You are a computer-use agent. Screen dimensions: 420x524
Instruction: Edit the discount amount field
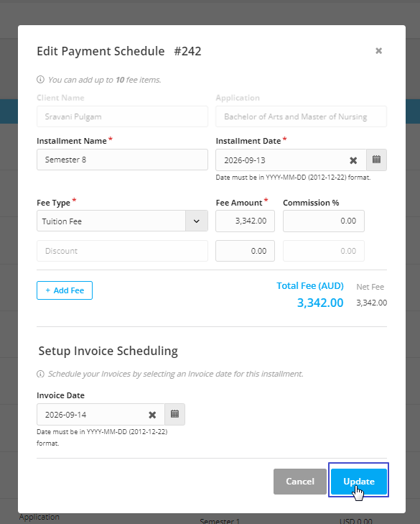[245, 251]
